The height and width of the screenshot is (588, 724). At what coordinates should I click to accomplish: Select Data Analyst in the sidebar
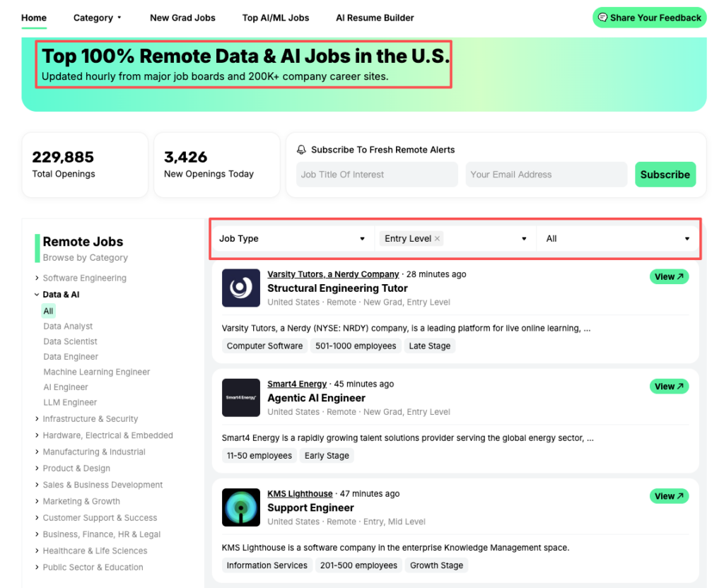tap(68, 326)
